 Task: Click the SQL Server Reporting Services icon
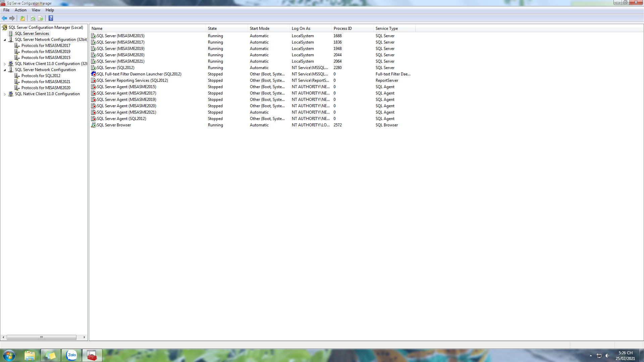click(x=94, y=80)
